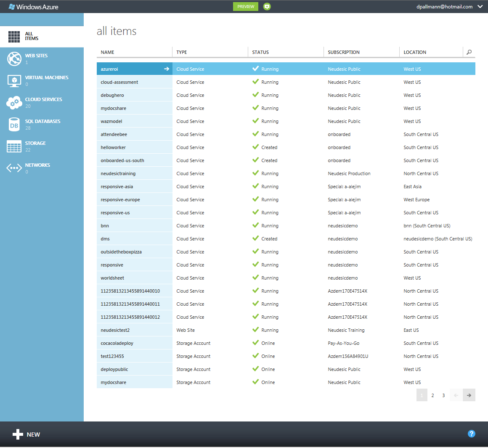488x448 pixels.
Task: Select the neudesictraining item
Action: point(118,174)
